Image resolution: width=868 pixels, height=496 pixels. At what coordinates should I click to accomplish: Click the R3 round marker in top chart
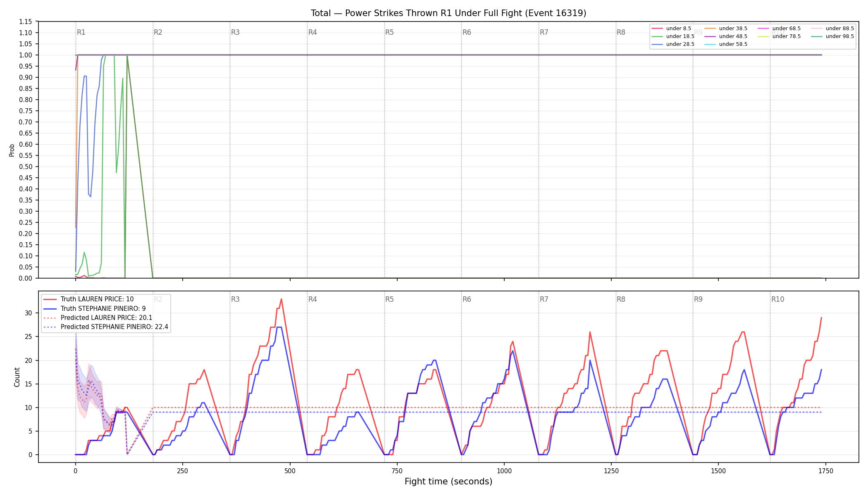coord(235,32)
